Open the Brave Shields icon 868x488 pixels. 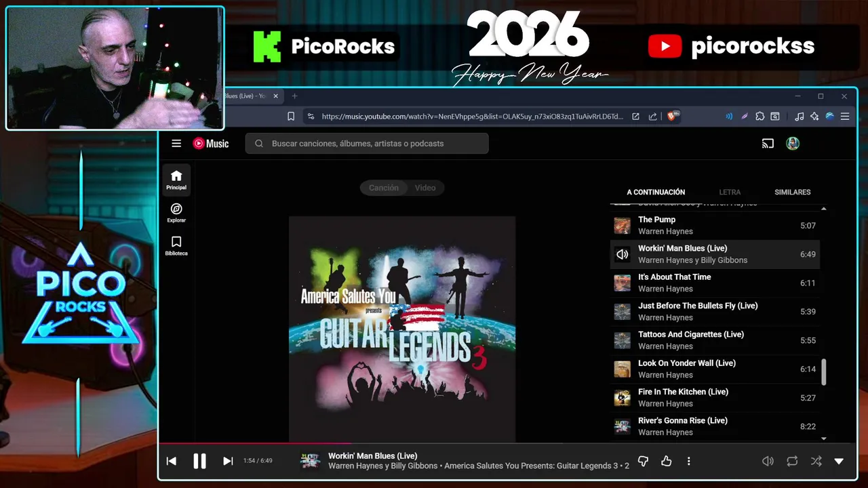click(x=673, y=117)
